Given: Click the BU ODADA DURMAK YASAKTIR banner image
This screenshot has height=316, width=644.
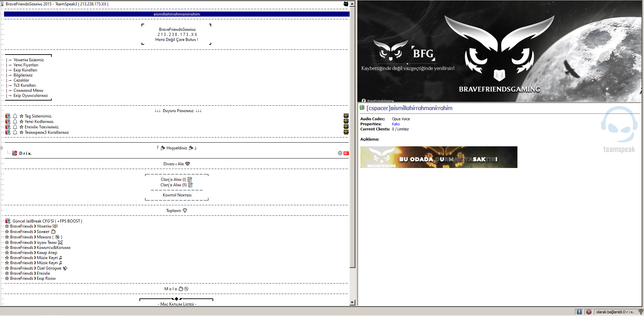Looking at the screenshot, I should pyautogui.click(x=439, y=157).
